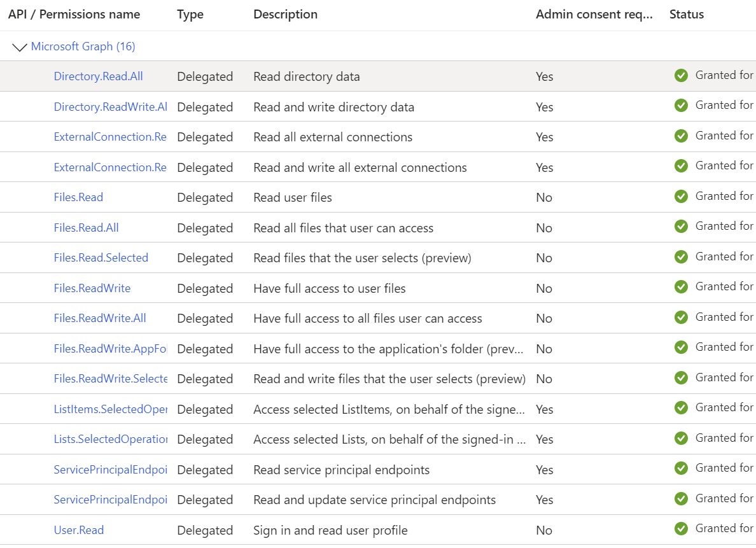Click green granted checkmark in Files.ReadWrite.AppFolder row

(682, 347)
